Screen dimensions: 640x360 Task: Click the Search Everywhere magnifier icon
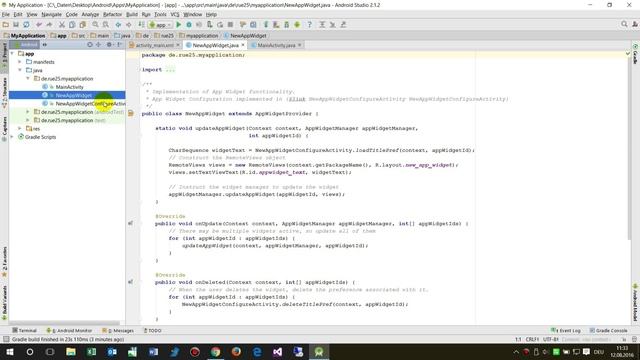coord(624,24)
